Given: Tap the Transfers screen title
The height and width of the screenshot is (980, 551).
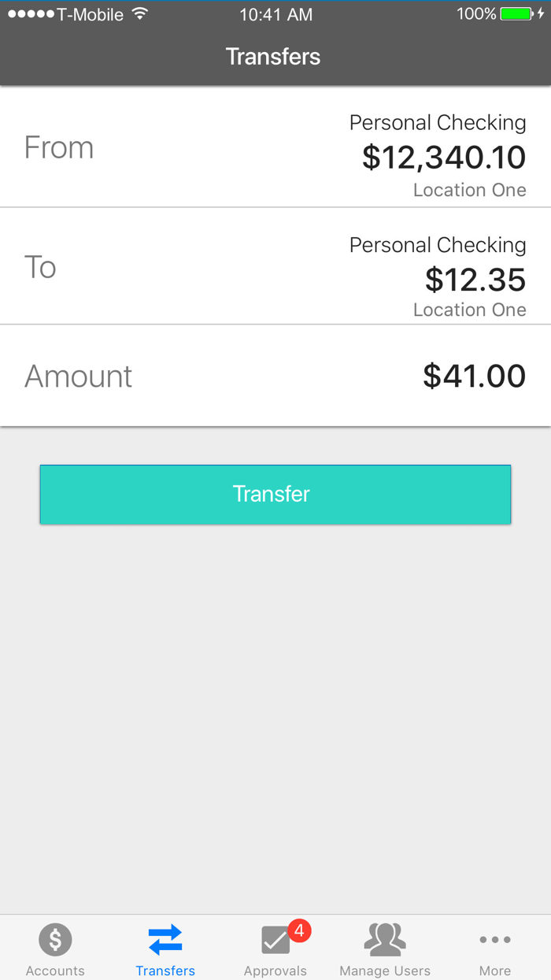Looking at the screenshot, I should click(x=273, y=56).
